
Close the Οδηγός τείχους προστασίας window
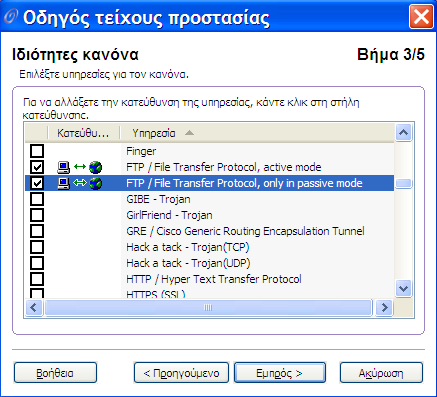[x=421, y=16]
